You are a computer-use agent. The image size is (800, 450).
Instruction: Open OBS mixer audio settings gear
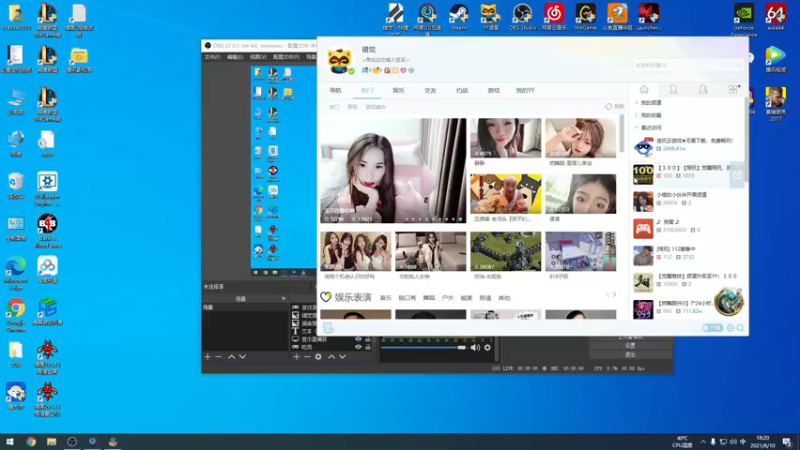pos(488,347)
